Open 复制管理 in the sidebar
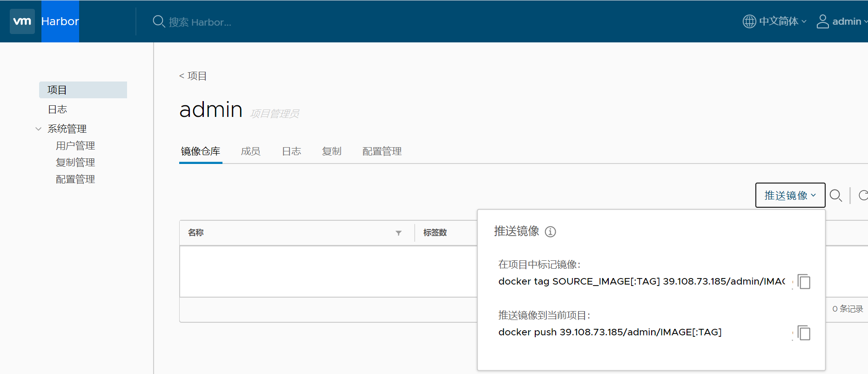This screenshot has height=374, width=868. [x=75, y=163]
